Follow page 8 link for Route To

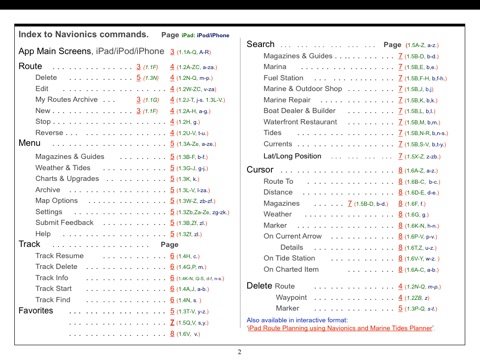tap(400, 182)
